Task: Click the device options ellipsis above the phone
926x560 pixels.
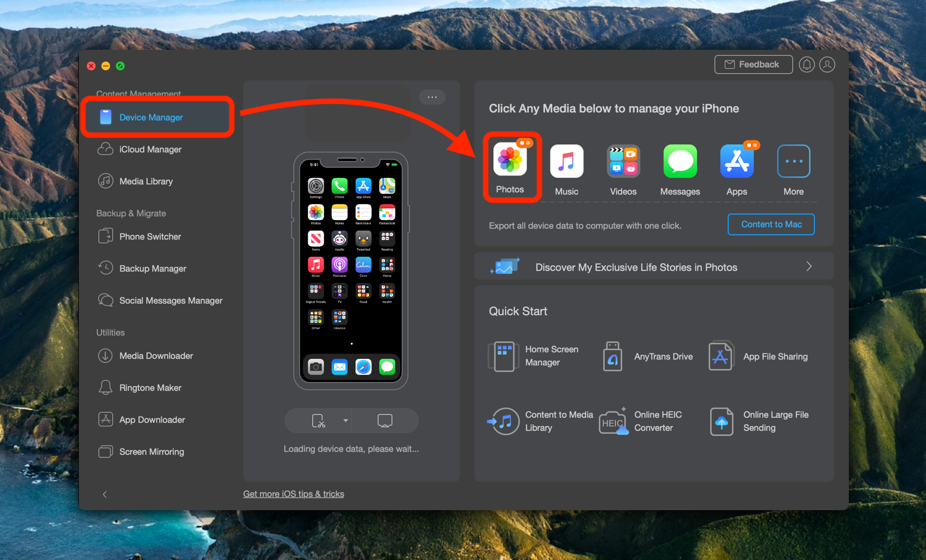Action: [432, 97]
